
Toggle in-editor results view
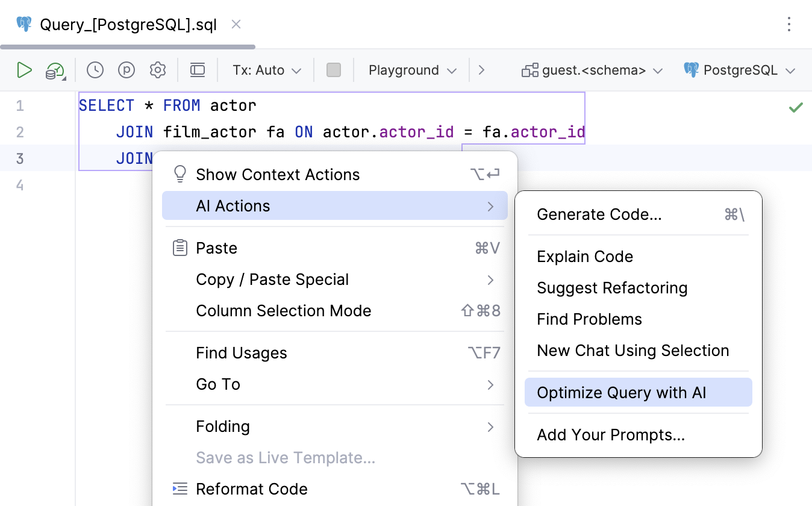197,70
